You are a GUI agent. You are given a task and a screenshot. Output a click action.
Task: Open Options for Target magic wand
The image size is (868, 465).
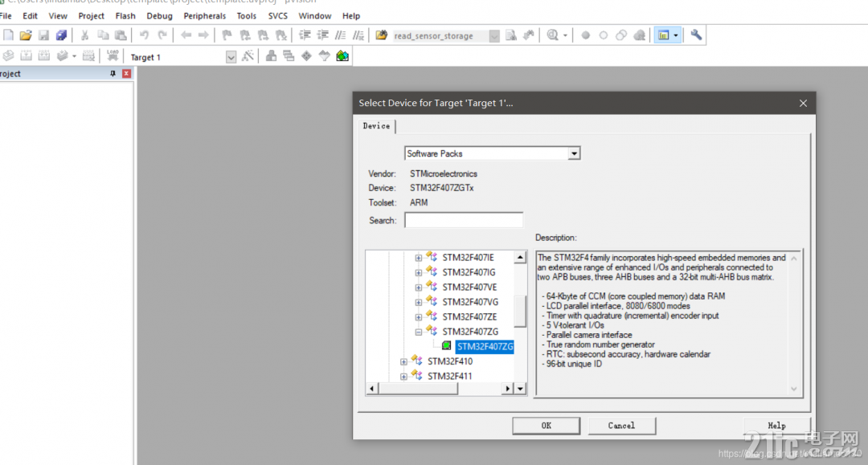click(248, 56)
